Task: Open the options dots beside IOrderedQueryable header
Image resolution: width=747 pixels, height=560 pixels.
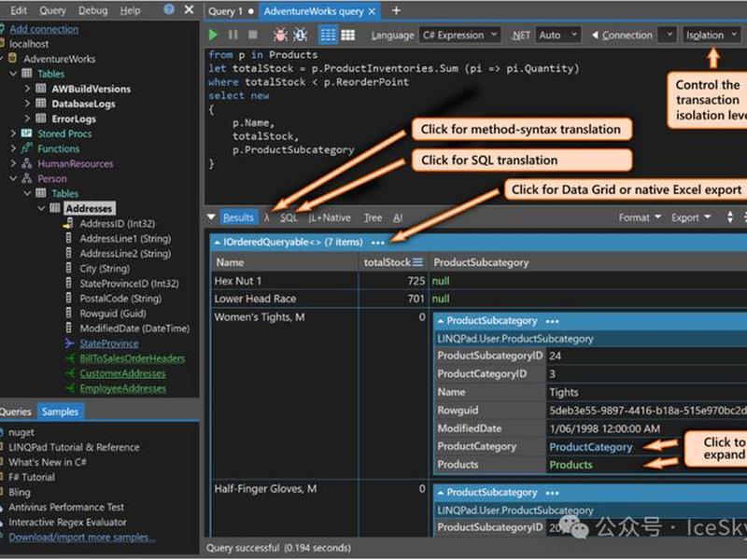Action: pyautogui.click(x=378, y=243)
